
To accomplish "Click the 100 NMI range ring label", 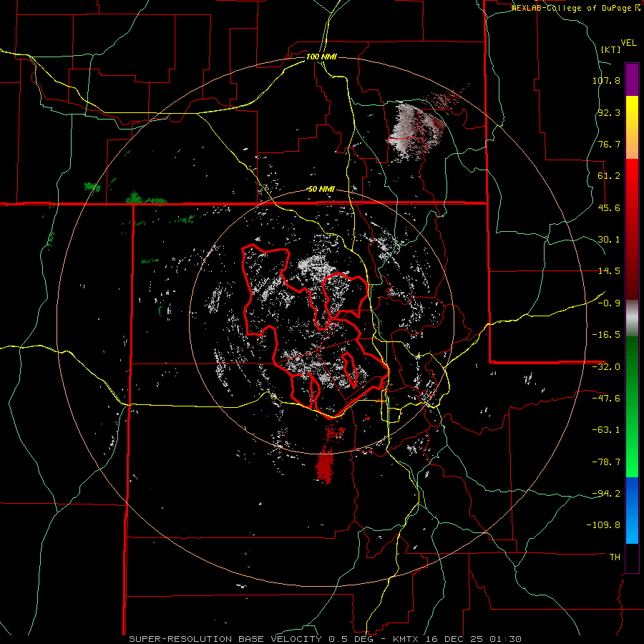I will 321,57.
